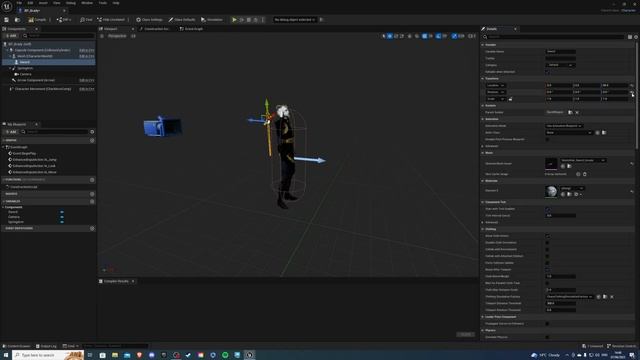
Task: Open the Animation Mode dropdown
Action: coord(564,126)
